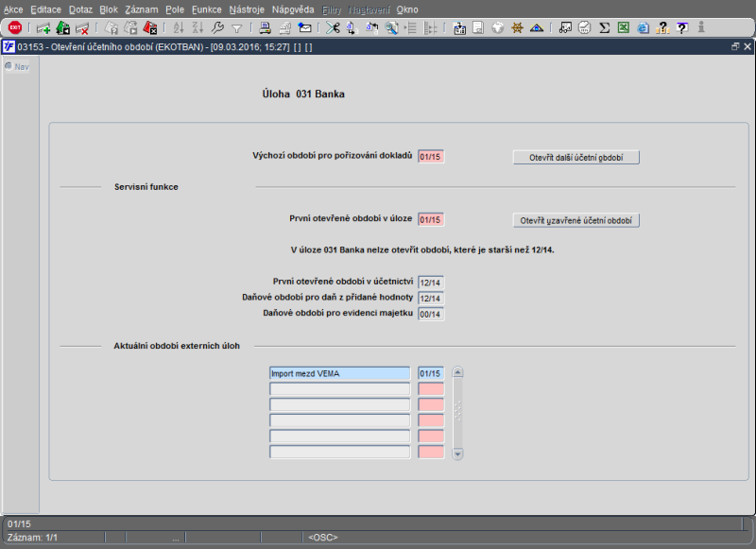Toggle the Nav radio indicator in left sidebar
Viewport: 756px width, 549px height.
pos(9,66)
